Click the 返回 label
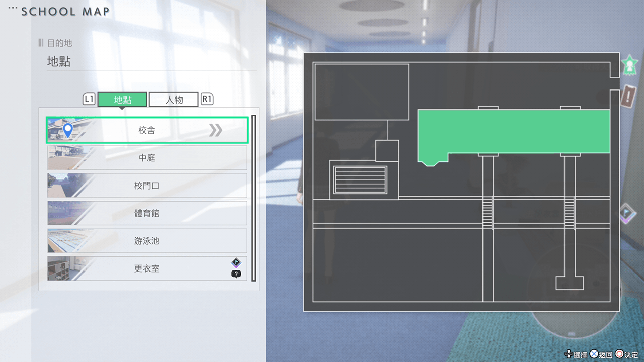Viewport: 644px width, 362px height. coord(606,355)
